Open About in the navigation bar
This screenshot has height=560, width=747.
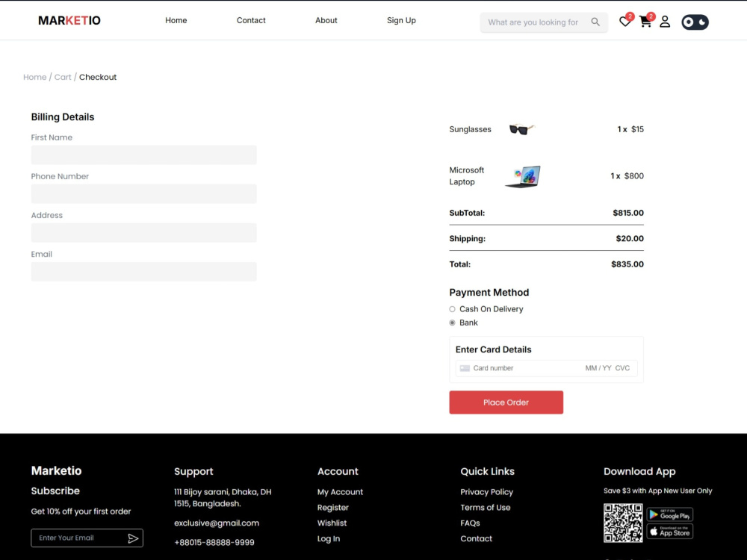(326, 20)
